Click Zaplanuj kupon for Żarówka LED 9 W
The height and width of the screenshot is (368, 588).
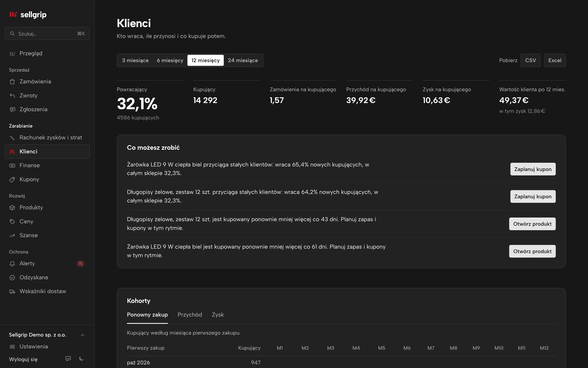click(533, 169)
